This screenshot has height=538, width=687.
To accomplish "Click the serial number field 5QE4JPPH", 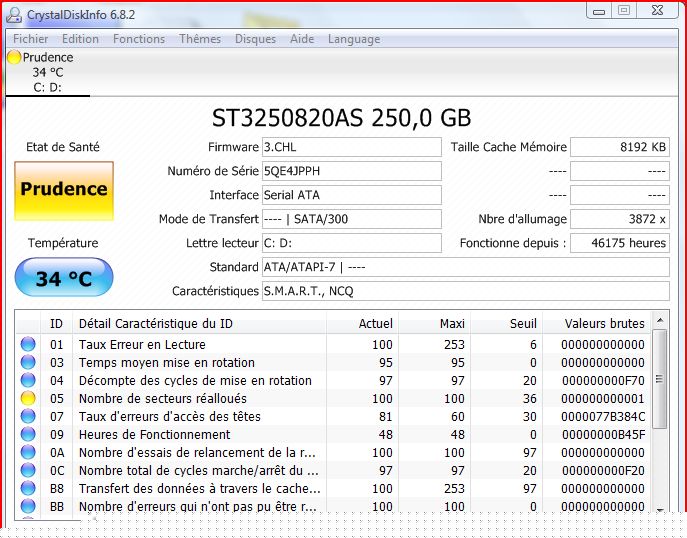I will point(351,171).
